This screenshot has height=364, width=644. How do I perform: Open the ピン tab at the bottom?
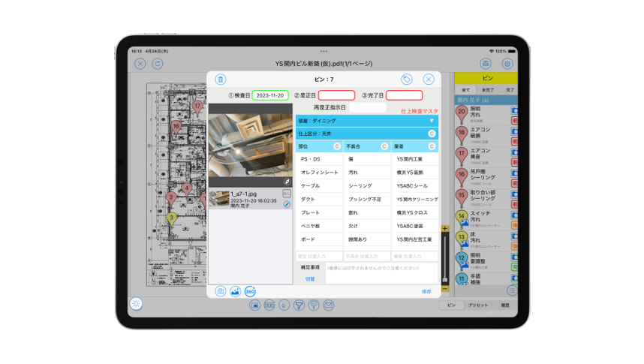click(451, 305)
